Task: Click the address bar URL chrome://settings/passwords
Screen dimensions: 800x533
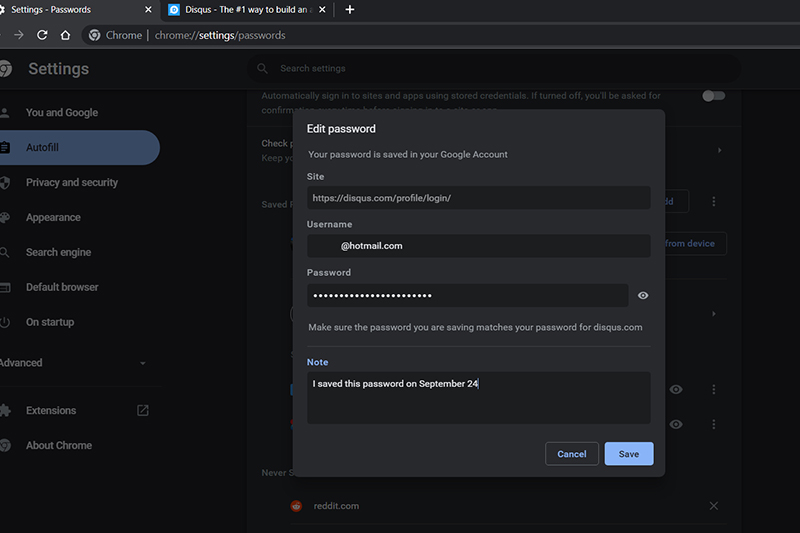Action: [x=220, y=35]
